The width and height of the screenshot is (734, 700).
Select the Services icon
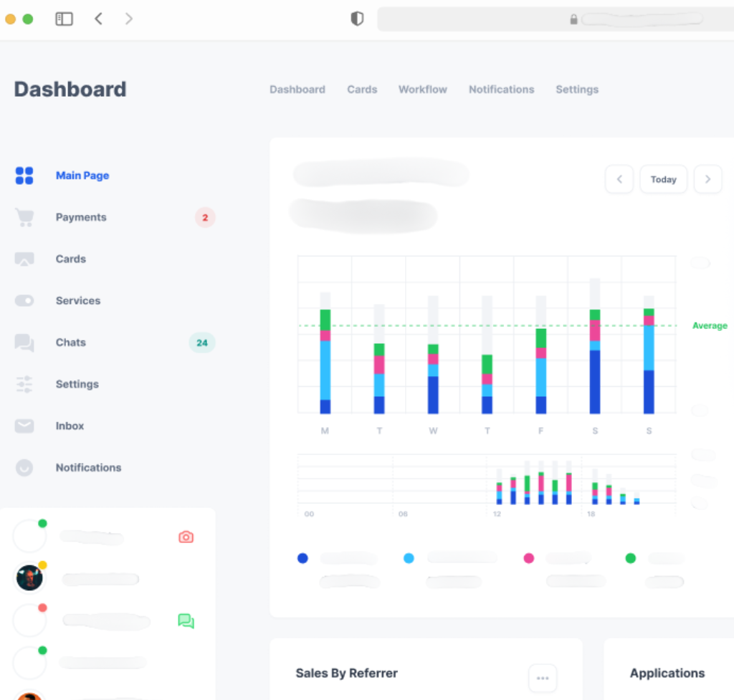(24, 300)
